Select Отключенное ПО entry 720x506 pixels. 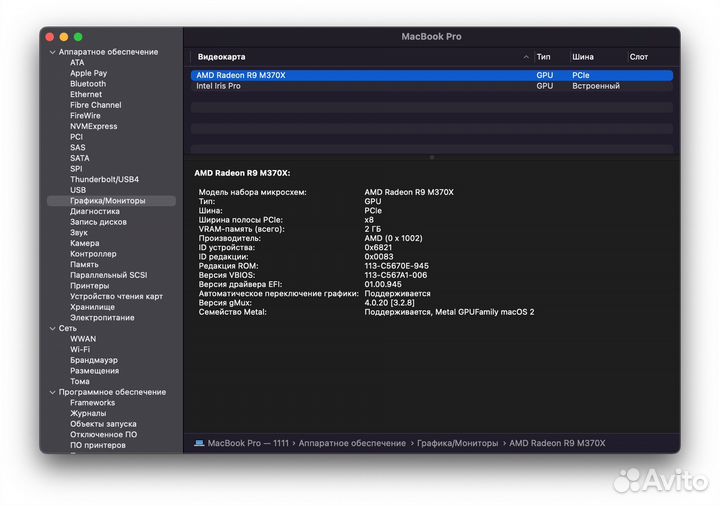(x=103, y=434)
